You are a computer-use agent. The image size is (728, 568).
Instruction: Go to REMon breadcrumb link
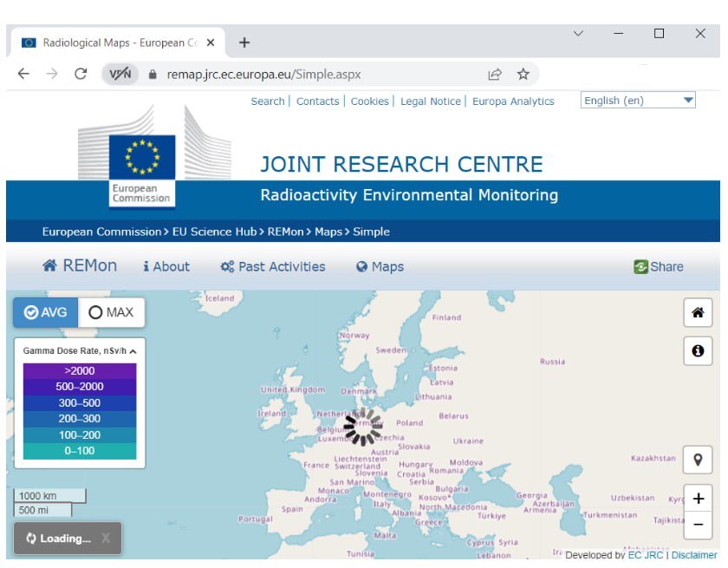click(x=285, y=232)
